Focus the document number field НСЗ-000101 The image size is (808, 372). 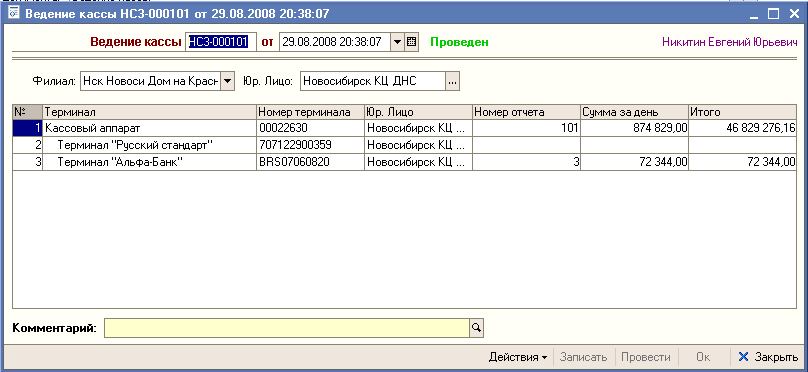[221, 42]
